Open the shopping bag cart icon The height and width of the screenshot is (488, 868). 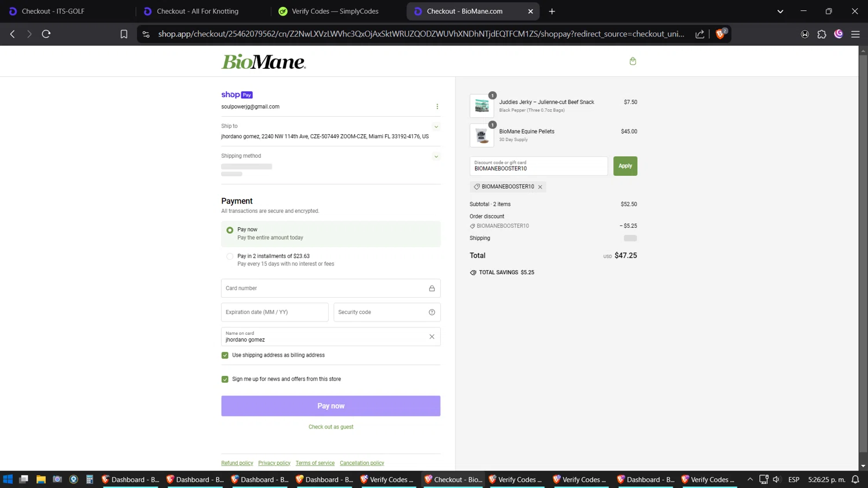tap(632, 61)
